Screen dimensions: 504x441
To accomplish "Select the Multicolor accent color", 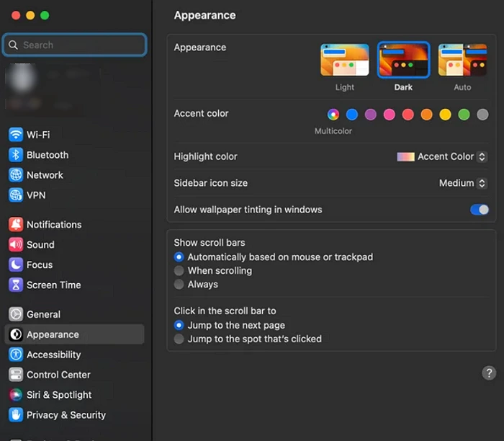I will pos(333,114).
